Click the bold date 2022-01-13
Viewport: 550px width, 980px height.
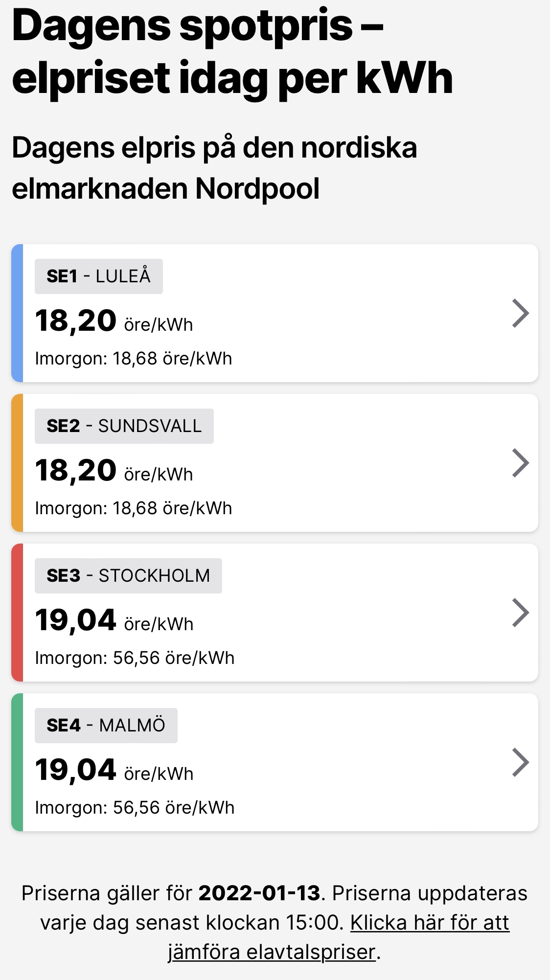[x=259, y=893]
